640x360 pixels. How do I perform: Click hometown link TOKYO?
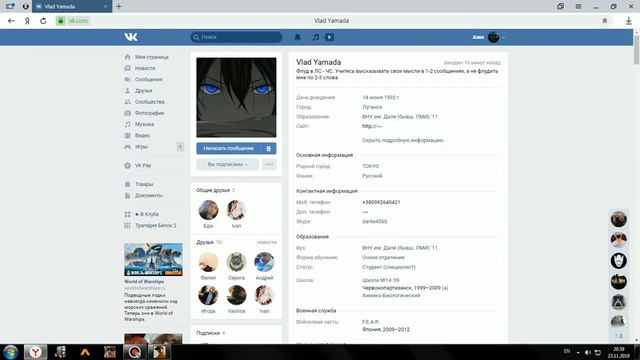pos(371,166)
